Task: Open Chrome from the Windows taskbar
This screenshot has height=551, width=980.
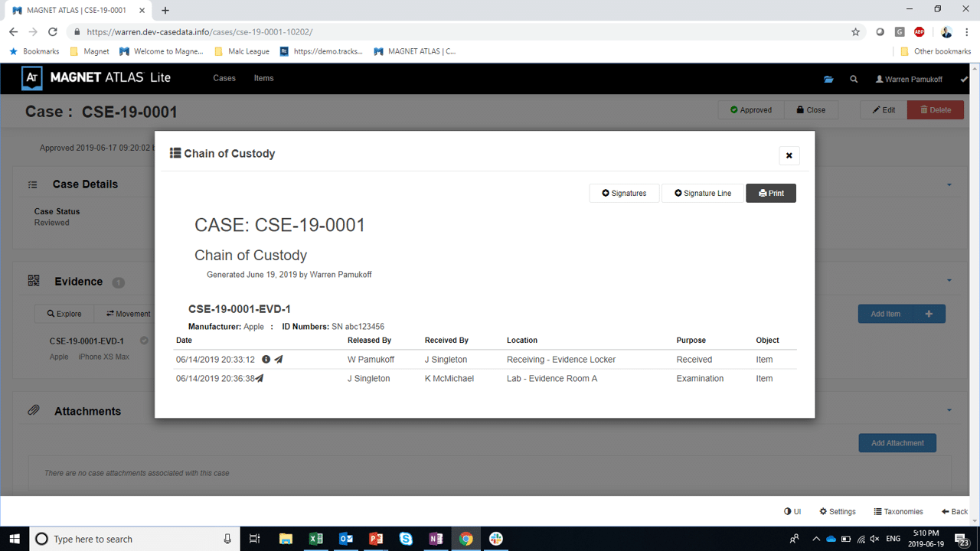Action: [x=465, y=539]
